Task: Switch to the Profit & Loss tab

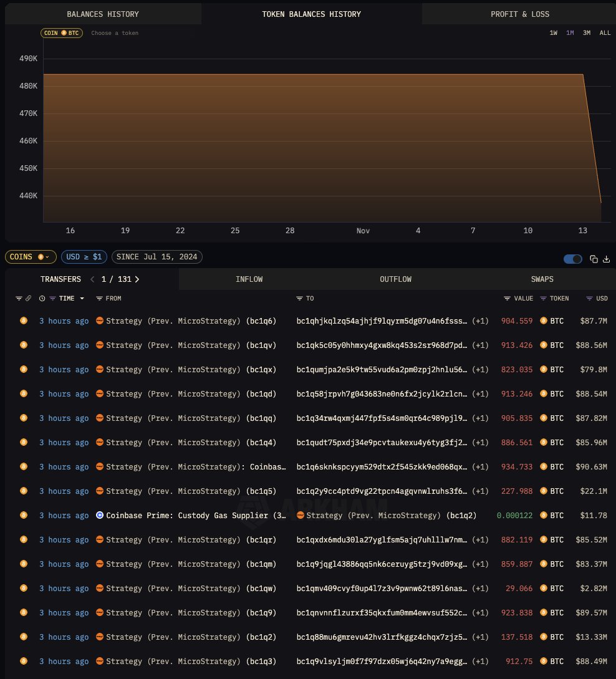Action: tap(520, 14)
